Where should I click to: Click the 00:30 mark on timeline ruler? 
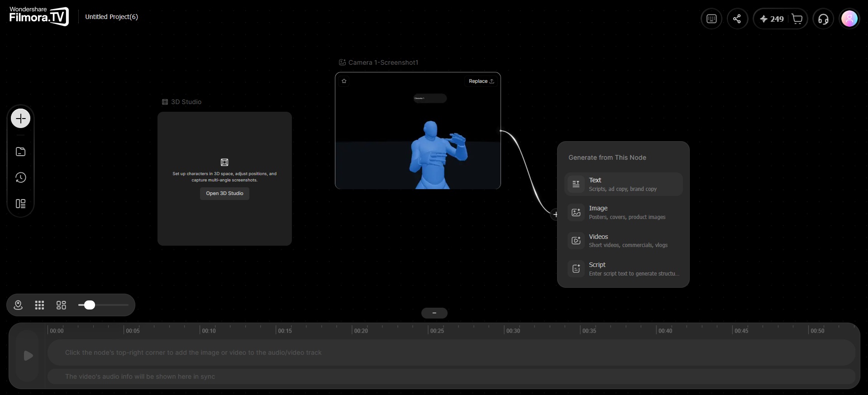pos(513,331)
